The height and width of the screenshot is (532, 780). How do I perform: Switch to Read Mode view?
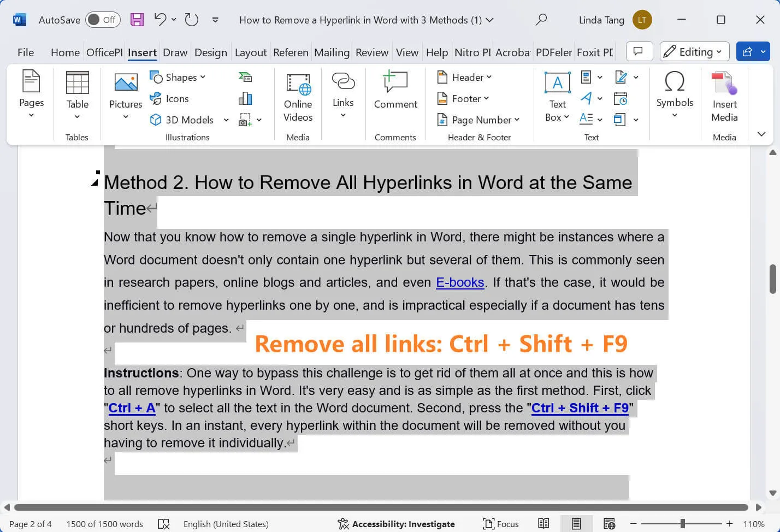click(x=543, y=523)
